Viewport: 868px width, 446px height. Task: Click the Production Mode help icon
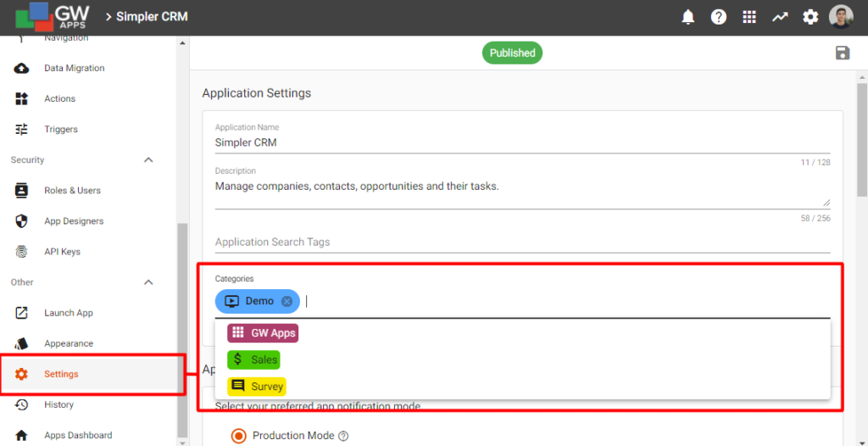click(x=343, y=436)
